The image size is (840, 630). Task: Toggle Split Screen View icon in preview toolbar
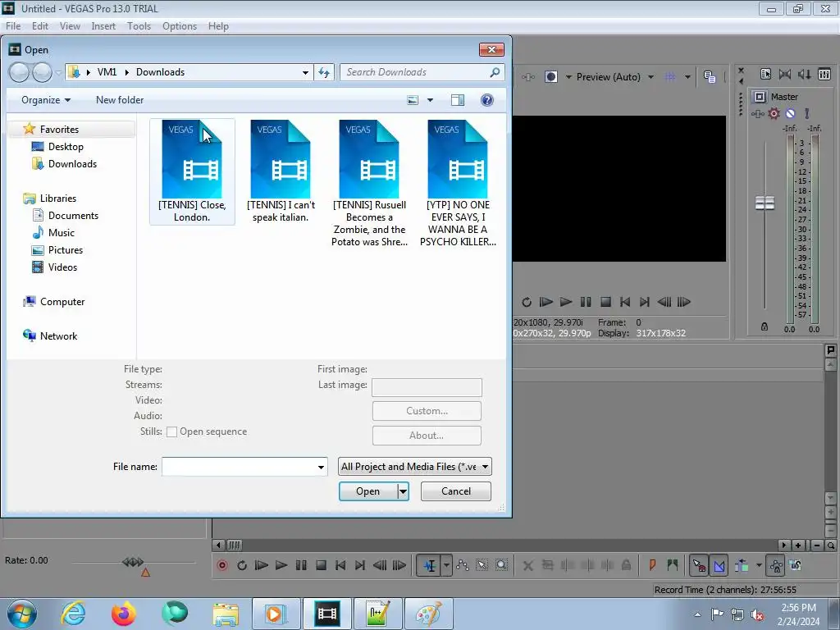point(550,77)
